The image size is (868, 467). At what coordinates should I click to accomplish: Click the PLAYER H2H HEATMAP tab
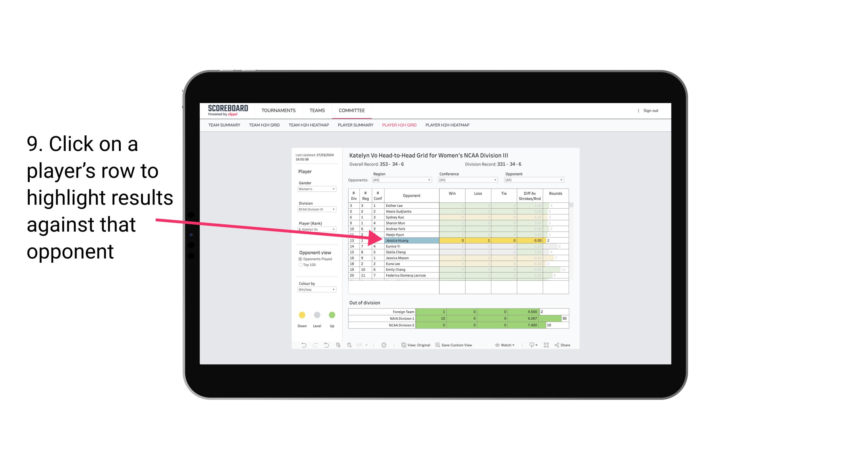448,126
